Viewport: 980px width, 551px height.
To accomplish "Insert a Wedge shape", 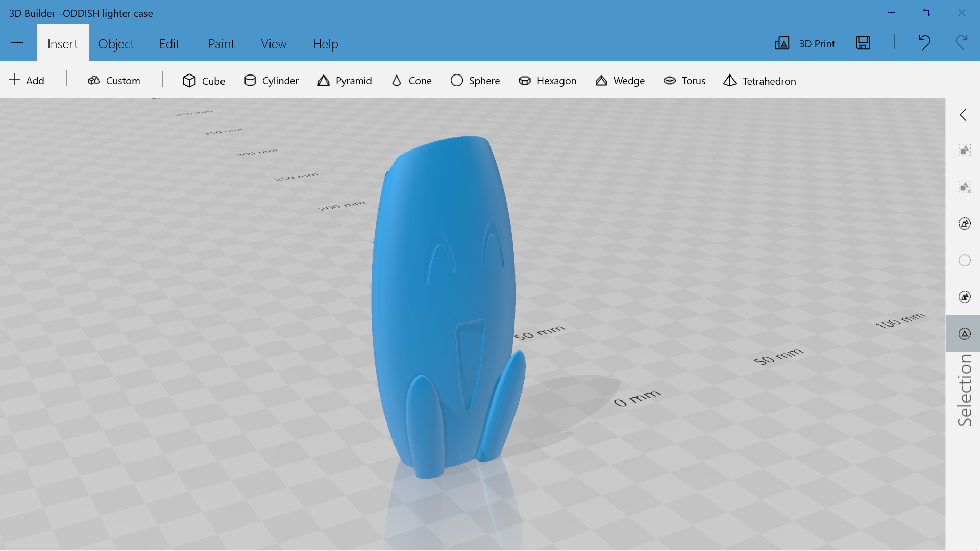I will point(620,81).
